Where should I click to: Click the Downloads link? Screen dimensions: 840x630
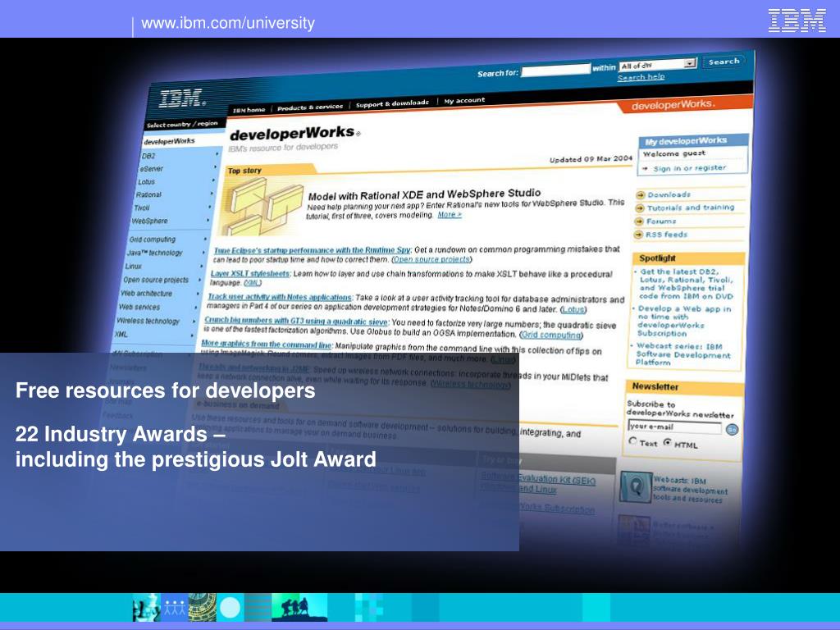669,194
